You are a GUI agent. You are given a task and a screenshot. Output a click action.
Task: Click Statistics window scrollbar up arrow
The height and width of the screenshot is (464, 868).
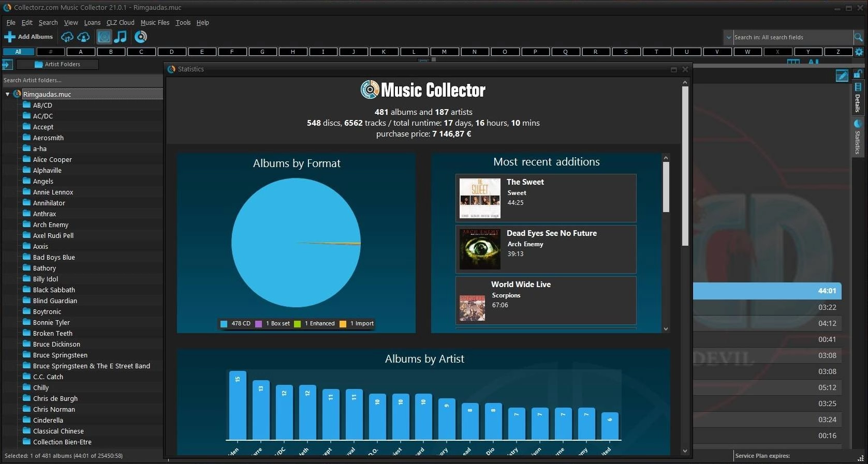pyautogui.click(x=685, y=82)
